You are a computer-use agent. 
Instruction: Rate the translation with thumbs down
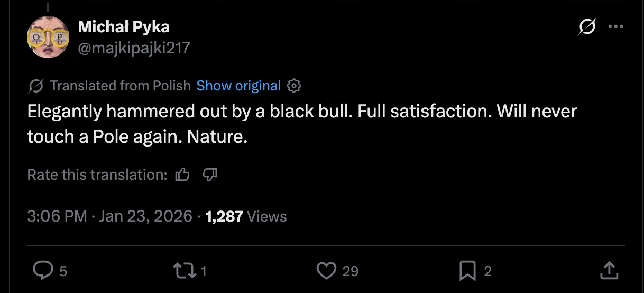(210, 175)
